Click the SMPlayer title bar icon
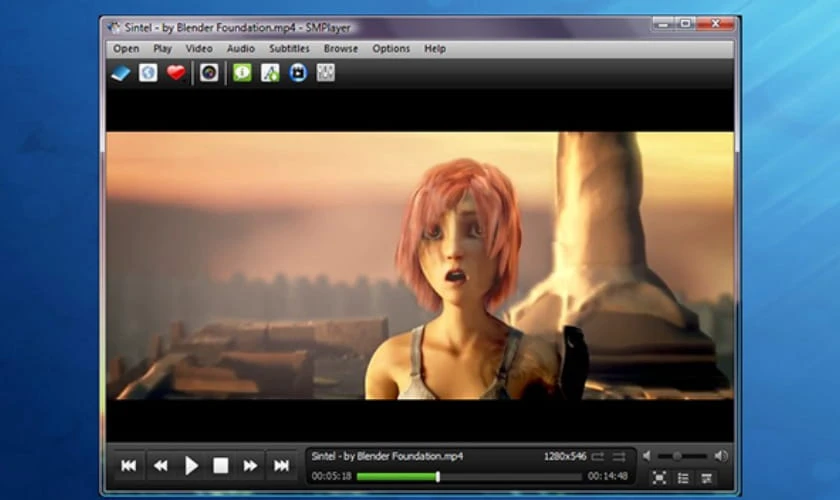Image resolution: width=840 pixels, height=500 pixels. [x=114, y=27]
